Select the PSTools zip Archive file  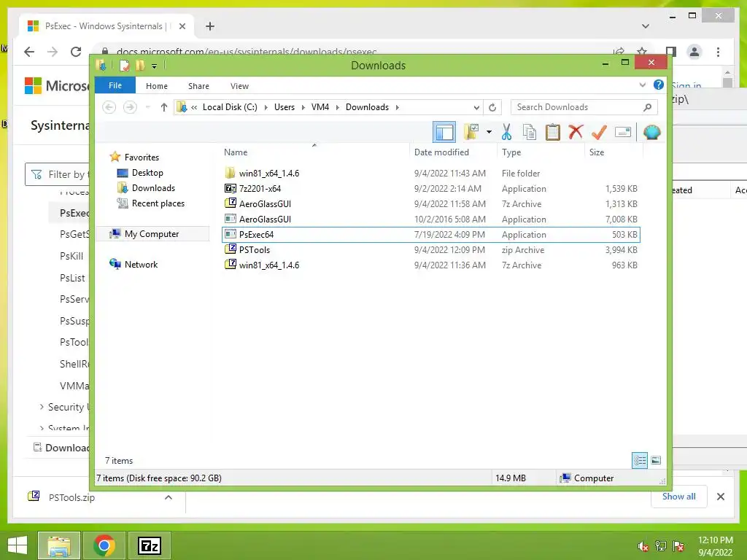(430, 249)
